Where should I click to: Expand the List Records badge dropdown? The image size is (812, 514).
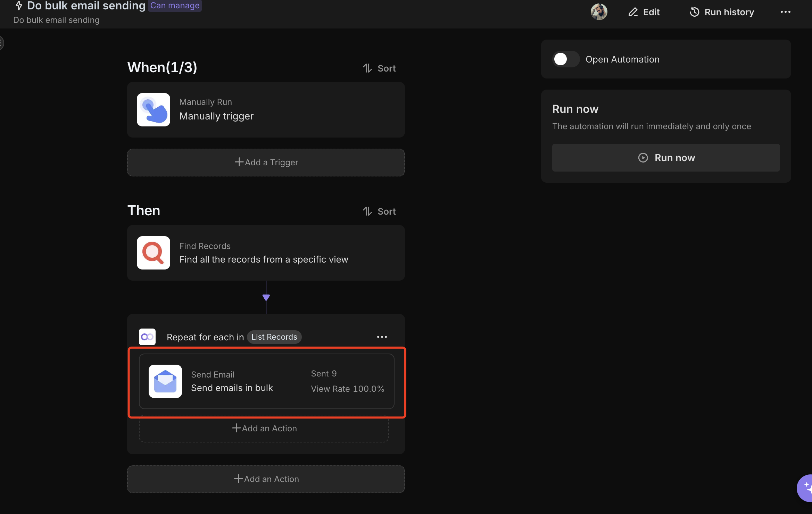tap(274, 337)
